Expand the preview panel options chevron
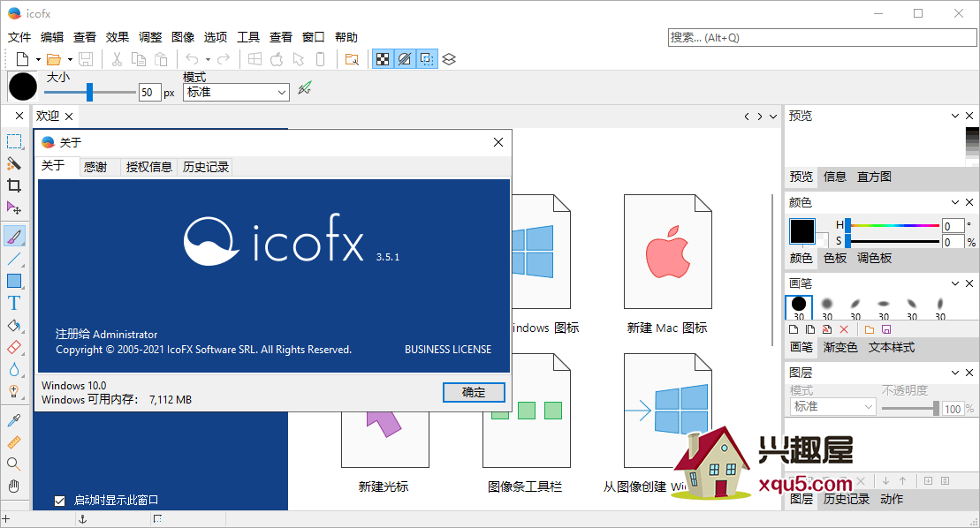 (x=955, y=116)
